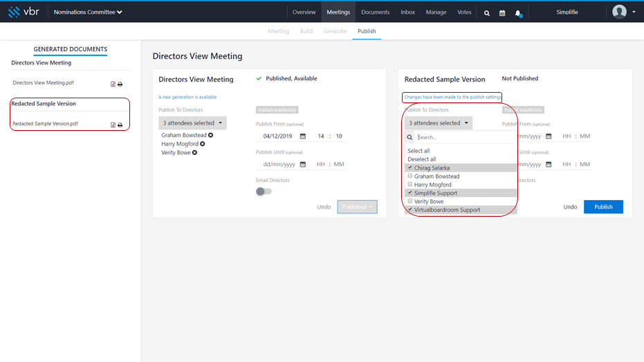Print Directors View Meeting.pdf
This screenshot has width=644, height=362.
tap(120, 84)
